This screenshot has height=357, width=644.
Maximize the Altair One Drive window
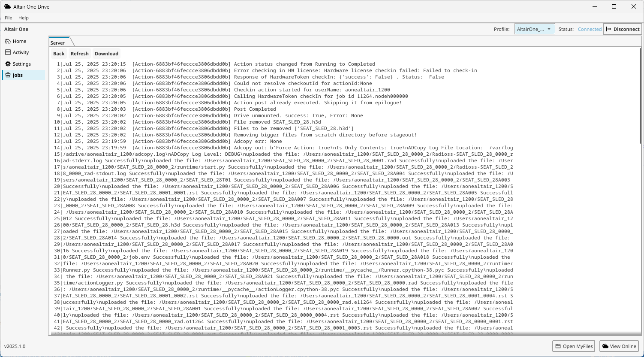[x=614, y=6]
